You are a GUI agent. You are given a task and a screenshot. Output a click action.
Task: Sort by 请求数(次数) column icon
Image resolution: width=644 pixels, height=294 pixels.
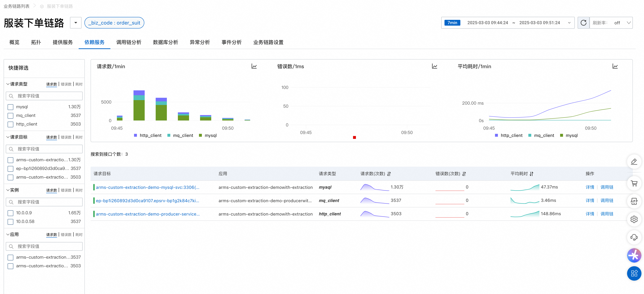point(389,174)
